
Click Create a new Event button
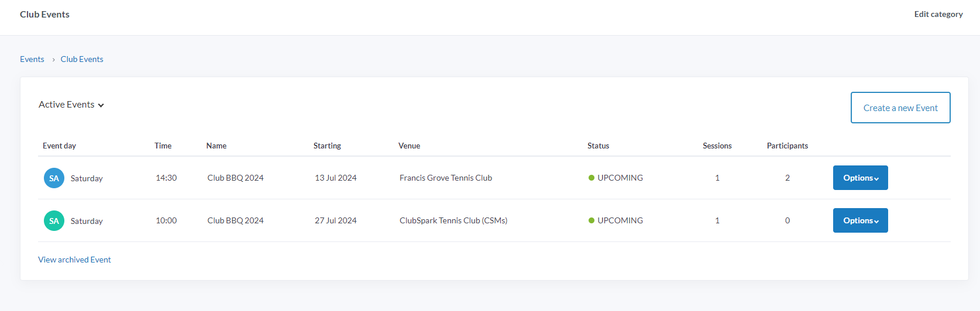click(x=900, y=108)
